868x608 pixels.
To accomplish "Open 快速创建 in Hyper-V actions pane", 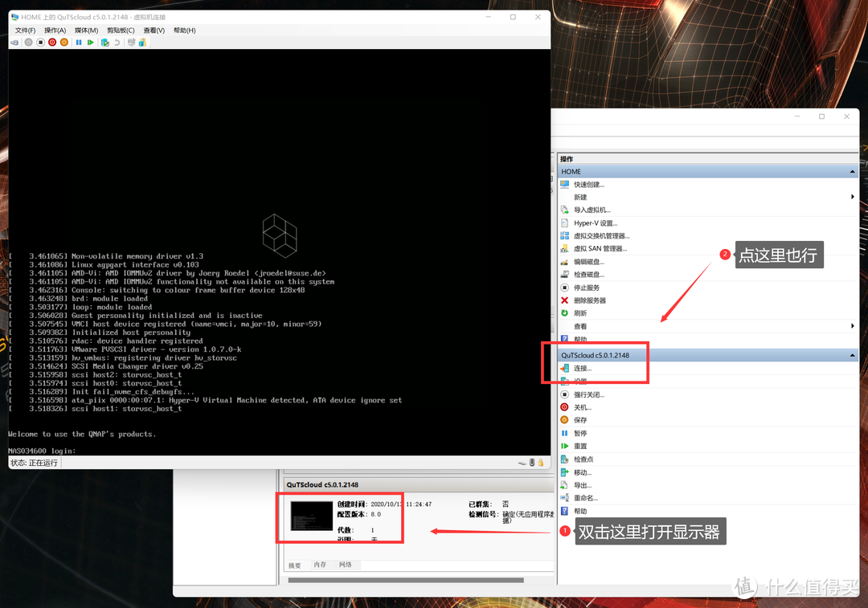I will (588, 184).
